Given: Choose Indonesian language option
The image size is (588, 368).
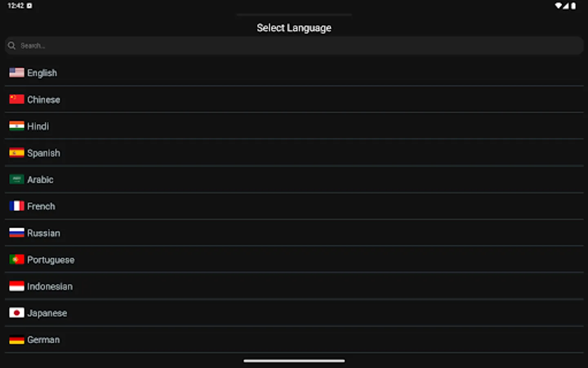Looking at the screenshot, I should pos(50,286).
